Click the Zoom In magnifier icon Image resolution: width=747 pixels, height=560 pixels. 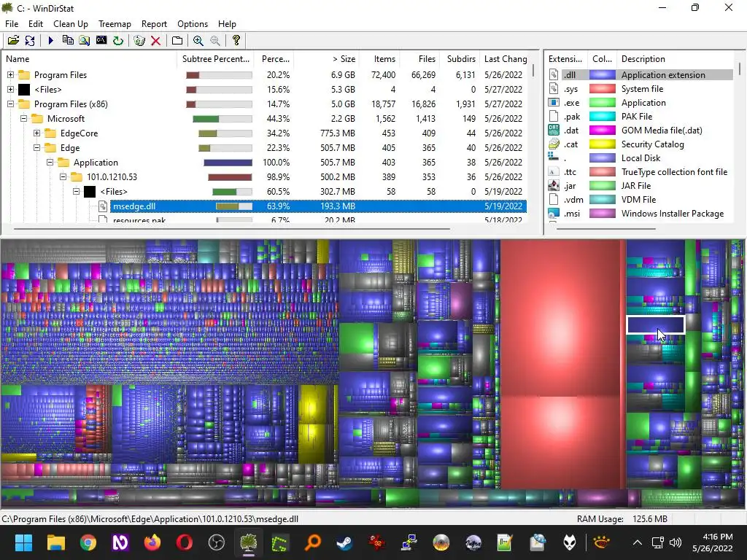click(198, 41)
